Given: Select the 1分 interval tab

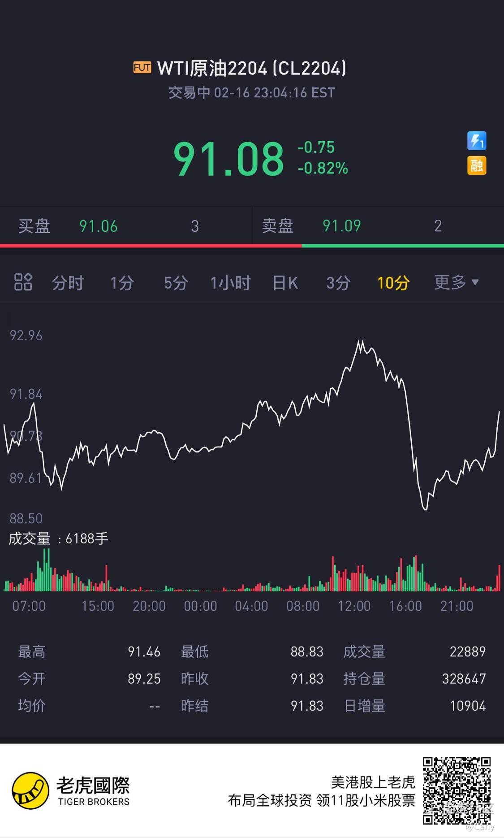Looking at the screenshot, I should coord(122,283).
